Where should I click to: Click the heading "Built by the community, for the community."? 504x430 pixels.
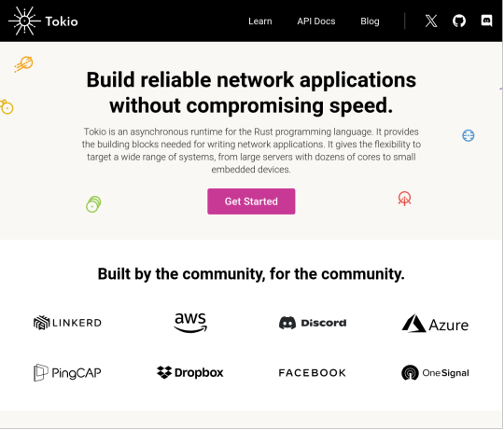251,274
